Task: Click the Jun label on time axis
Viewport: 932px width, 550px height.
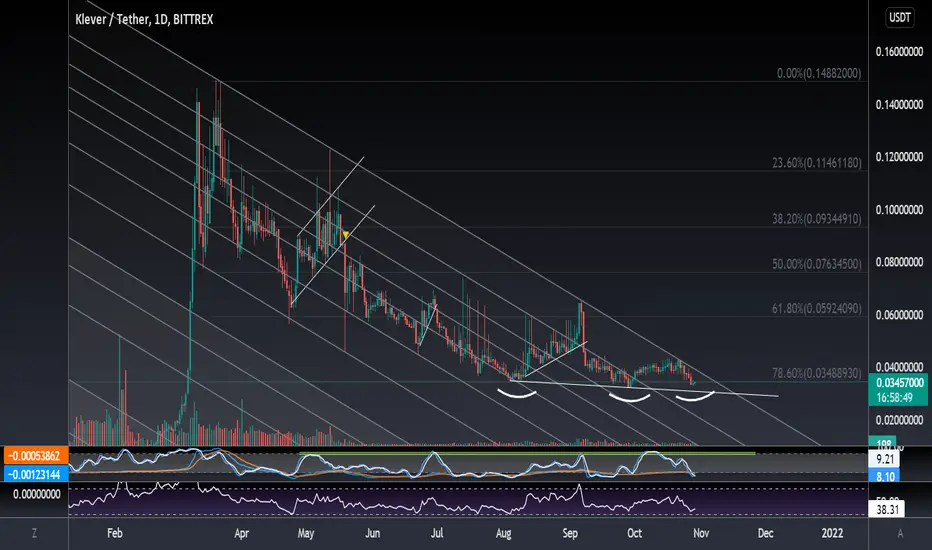Action: (372, 533)
